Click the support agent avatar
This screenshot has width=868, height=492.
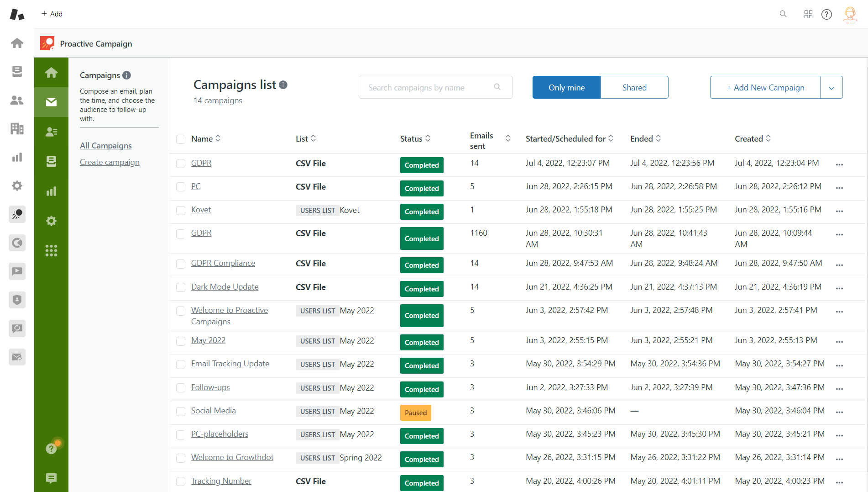tap(850, 14)
